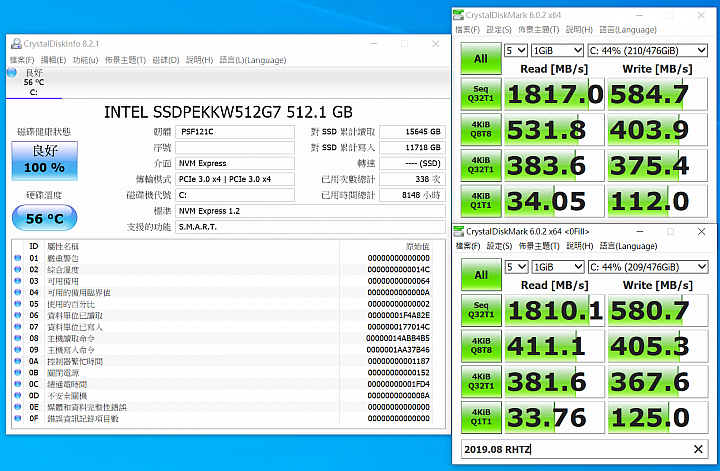Run 4KiB Q8T8 test in top CrystalDiskMark

[481, 129]
